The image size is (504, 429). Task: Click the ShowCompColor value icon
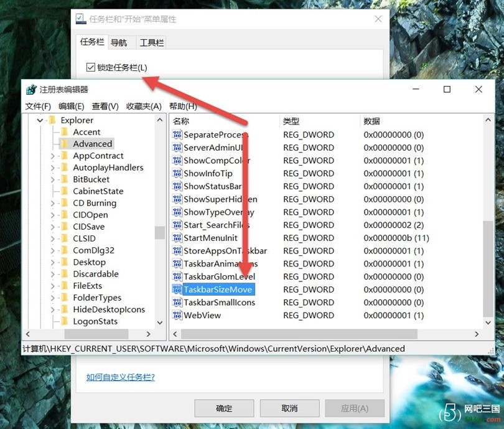pos(177,160)
